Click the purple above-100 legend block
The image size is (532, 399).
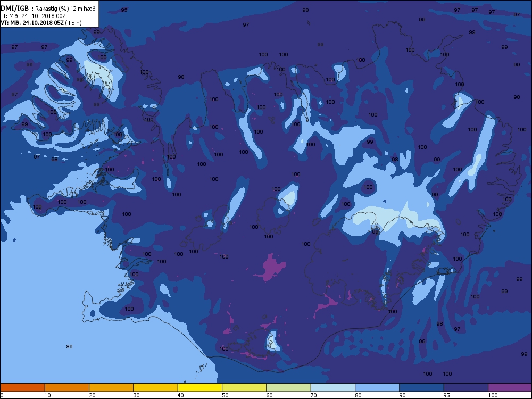(x=510, y=387)
